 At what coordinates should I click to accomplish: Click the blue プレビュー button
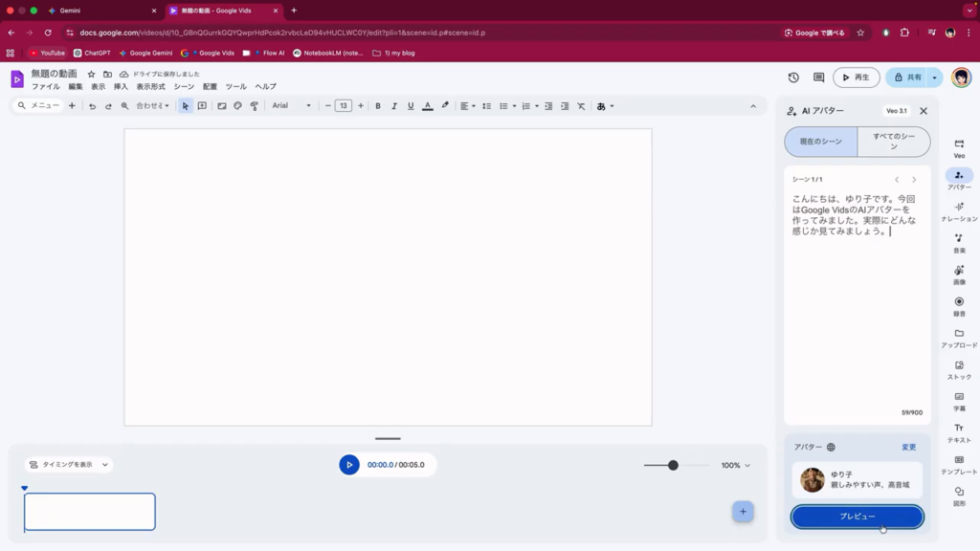tap(857, 517)
